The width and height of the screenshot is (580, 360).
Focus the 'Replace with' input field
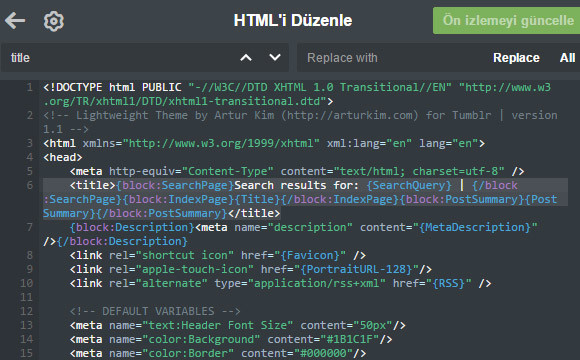click(x=394, y=58)
